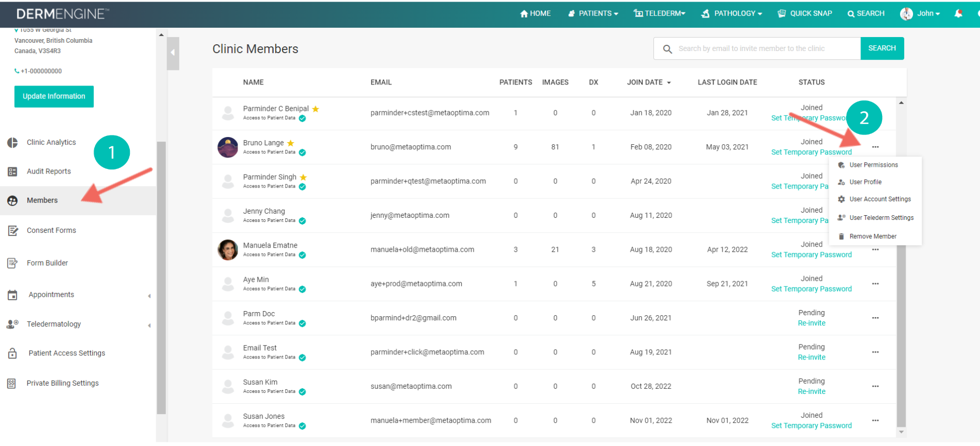Toggle Access to Patient Data check for Parminder Singh
980x446 pixels.
click(x=302, y=187)
